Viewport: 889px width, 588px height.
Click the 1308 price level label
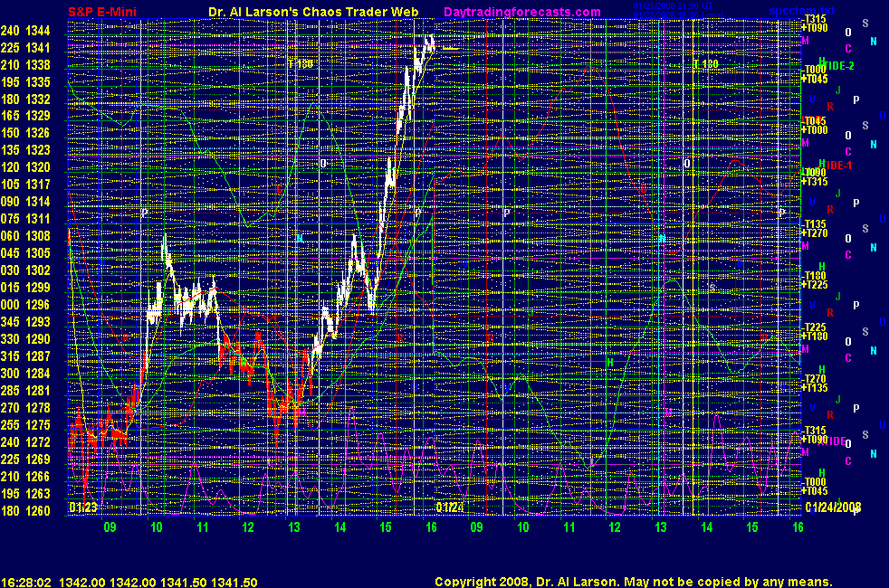click(37, 236)
